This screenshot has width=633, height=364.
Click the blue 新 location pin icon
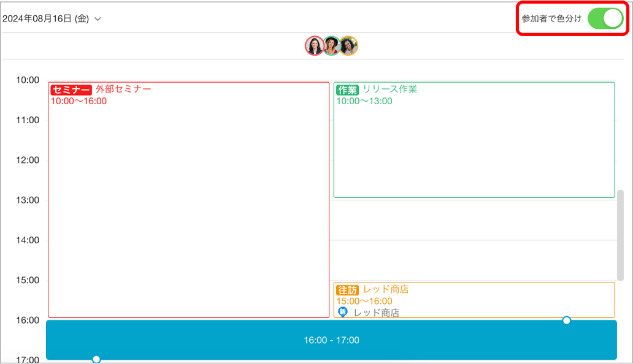tap(343, 312)
